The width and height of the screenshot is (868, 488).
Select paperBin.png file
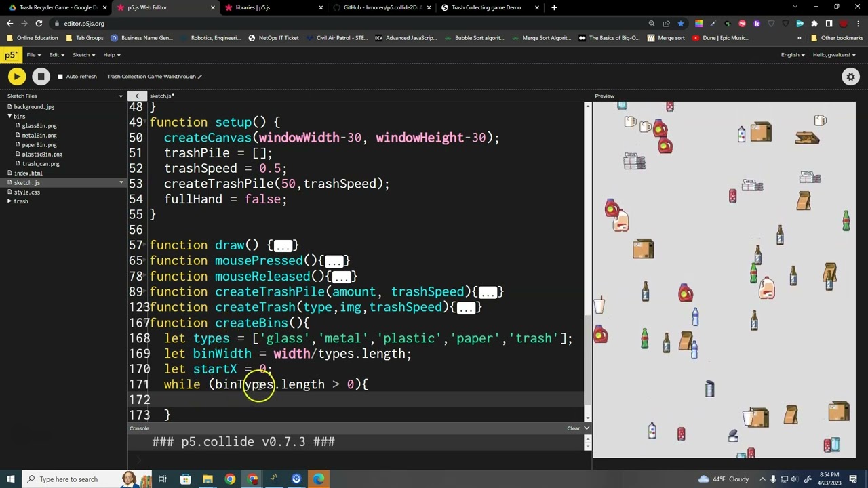tap(39, 145)
